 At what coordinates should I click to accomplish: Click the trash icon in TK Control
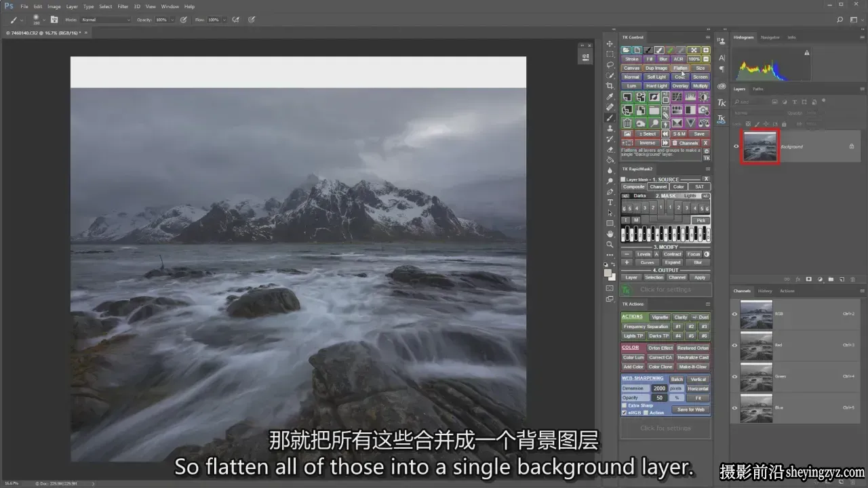[x=627, y=123]
